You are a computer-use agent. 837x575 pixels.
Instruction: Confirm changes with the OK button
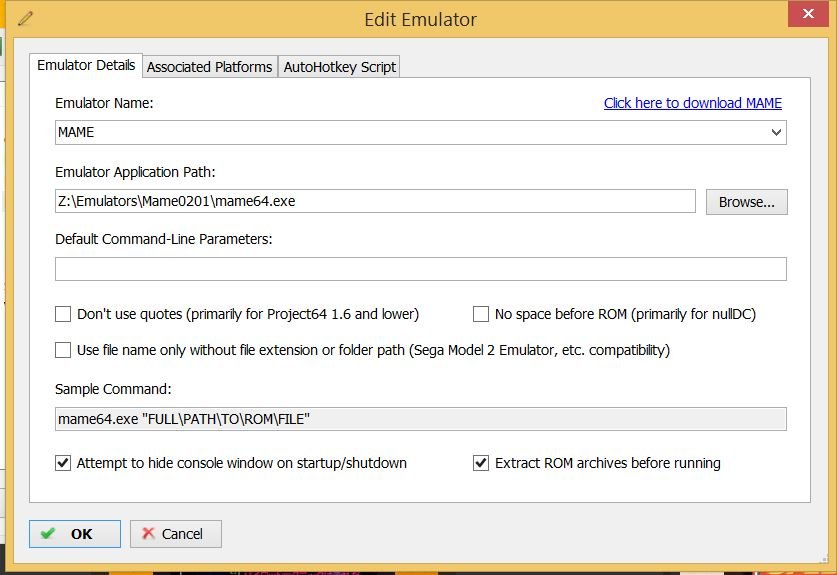pyautogui.click(x=75, y=534)
